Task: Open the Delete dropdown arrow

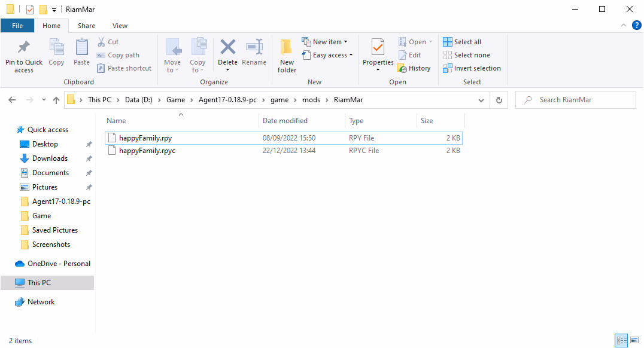Action: coord(227,70)
